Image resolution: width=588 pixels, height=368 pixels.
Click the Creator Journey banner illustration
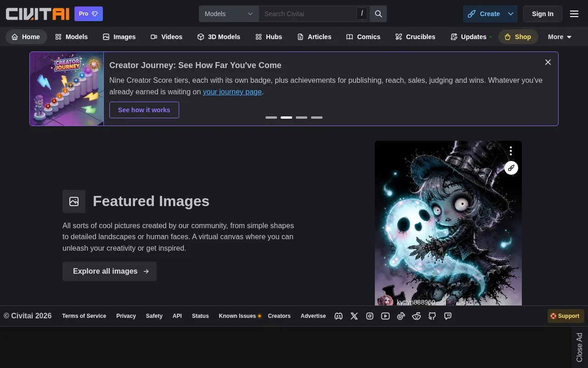(x=67, y=89)
